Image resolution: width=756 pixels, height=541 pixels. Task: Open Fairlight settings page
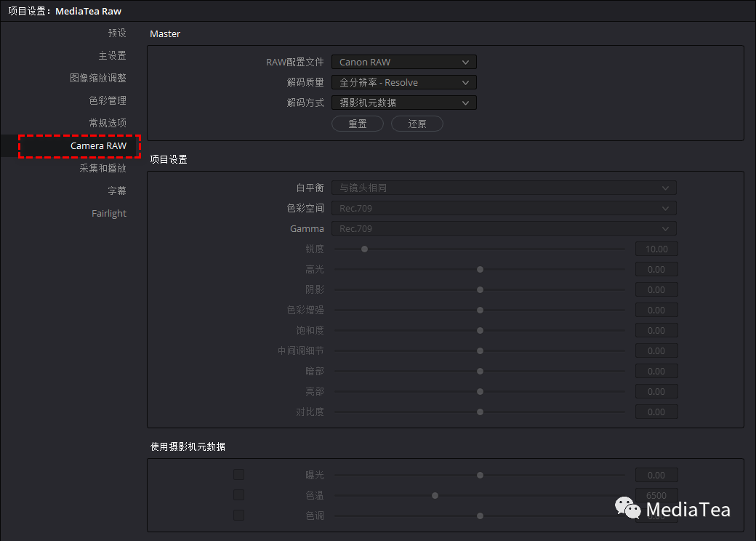point(109,213)
